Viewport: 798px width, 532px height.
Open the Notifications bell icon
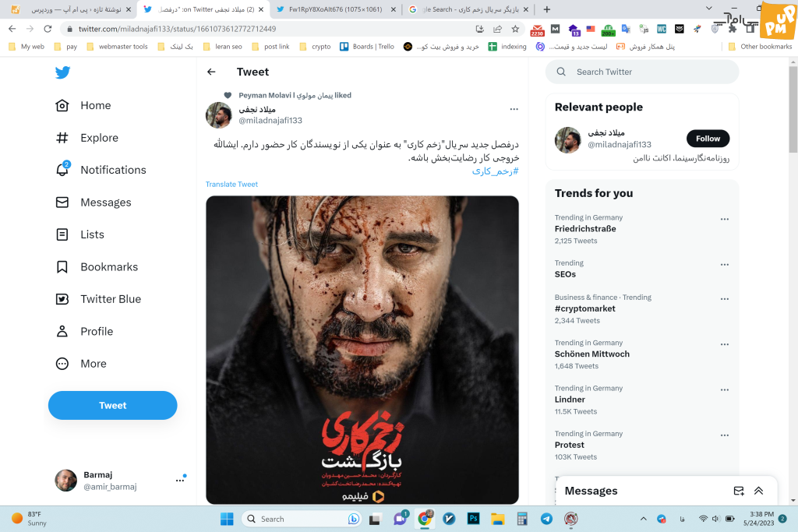(62, 169)
